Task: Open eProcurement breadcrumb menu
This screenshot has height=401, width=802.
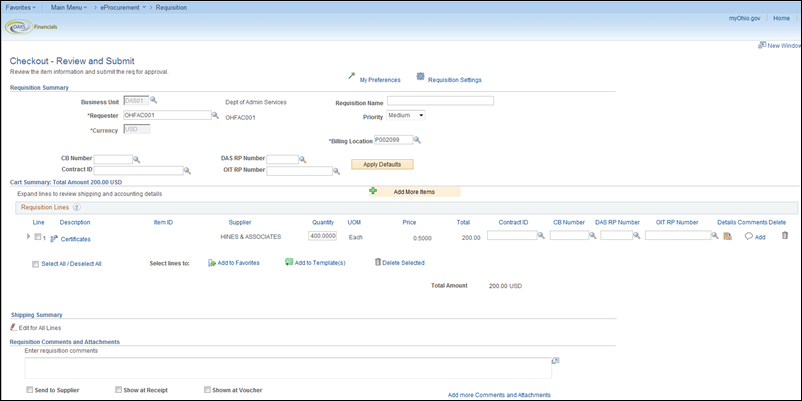Action: [x=123, y=8]
